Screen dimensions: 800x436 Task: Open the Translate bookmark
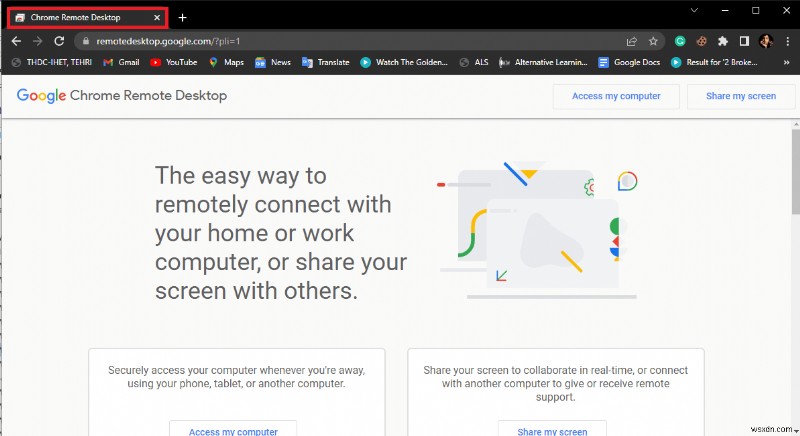click(326, 62)
